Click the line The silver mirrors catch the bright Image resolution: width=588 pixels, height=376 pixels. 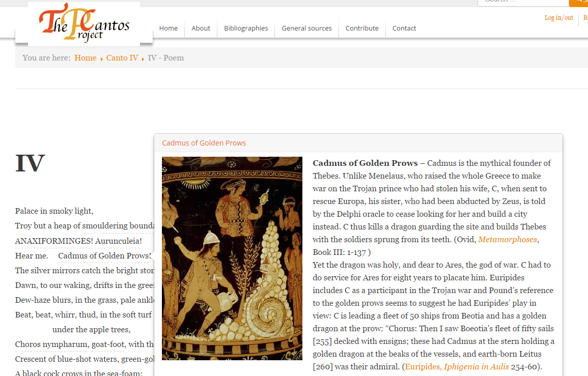(85, 270)
